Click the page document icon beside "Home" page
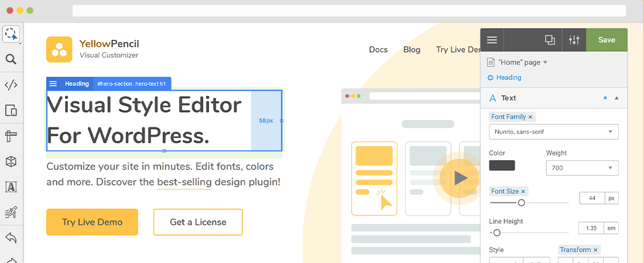644x263 pixels. pos(491,63)
